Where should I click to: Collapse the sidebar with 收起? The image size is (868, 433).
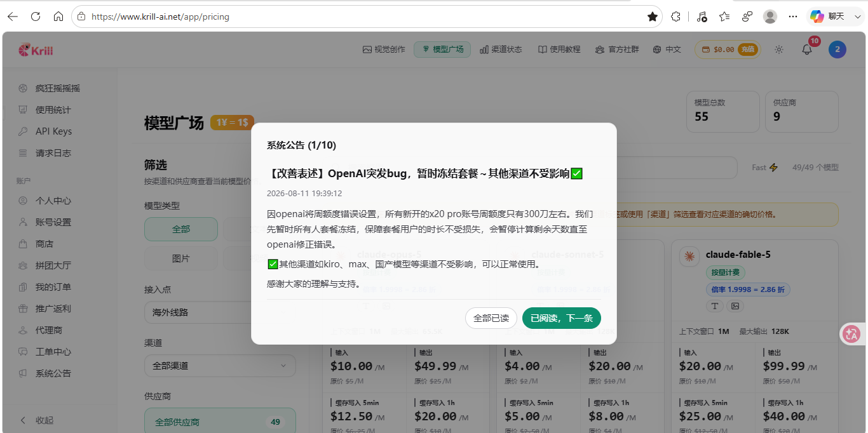pos(38,420)
